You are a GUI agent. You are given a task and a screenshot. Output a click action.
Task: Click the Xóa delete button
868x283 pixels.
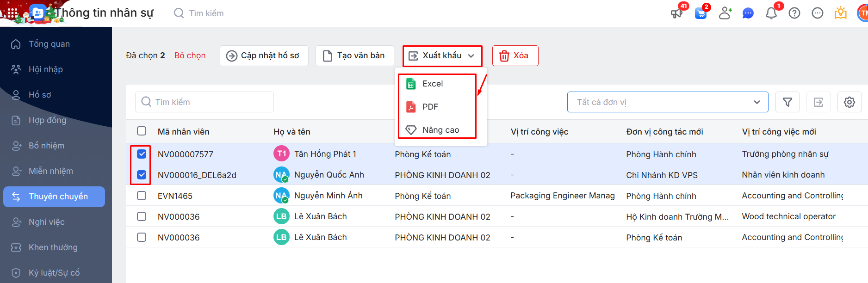[x=515, y=56]
